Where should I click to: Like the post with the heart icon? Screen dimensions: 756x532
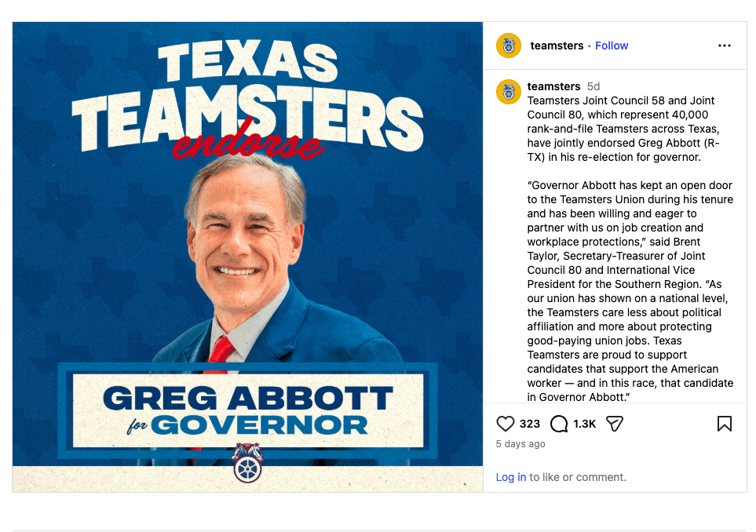pos(506,424)
